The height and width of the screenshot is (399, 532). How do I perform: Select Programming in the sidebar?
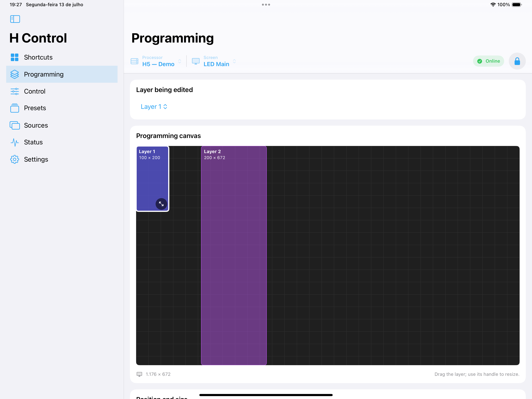pos(62,74)
